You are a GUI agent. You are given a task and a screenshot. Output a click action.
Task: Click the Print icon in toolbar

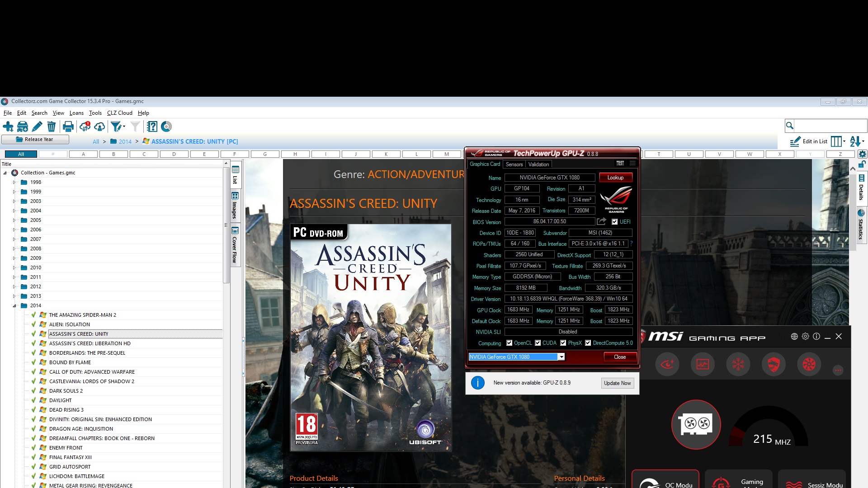point(68,127)
